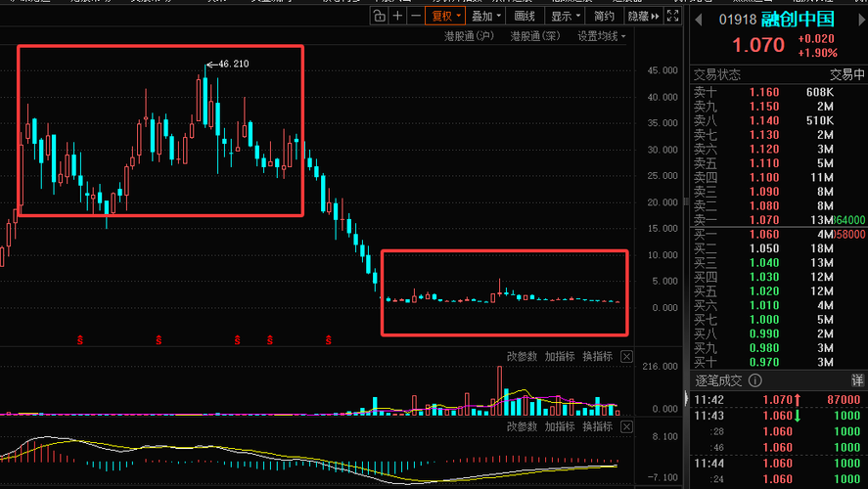Click the 510K volume in the 卖八 row
Image resolution: width=868 pixels, height=489 pixels.
point(820,121)
